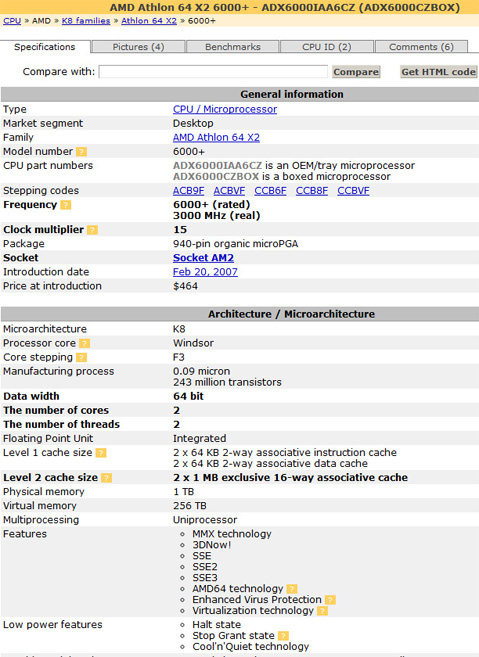Select the Specifications tab
The width and height of the screenshot is (479, 657).
point(45,47)
